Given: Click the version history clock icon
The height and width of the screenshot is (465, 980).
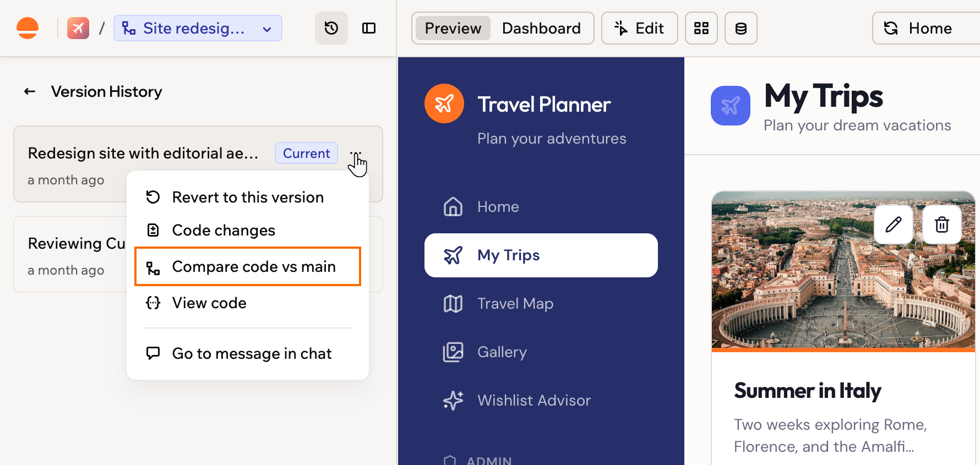Looking at the screenshot, I should coord(331,28).
